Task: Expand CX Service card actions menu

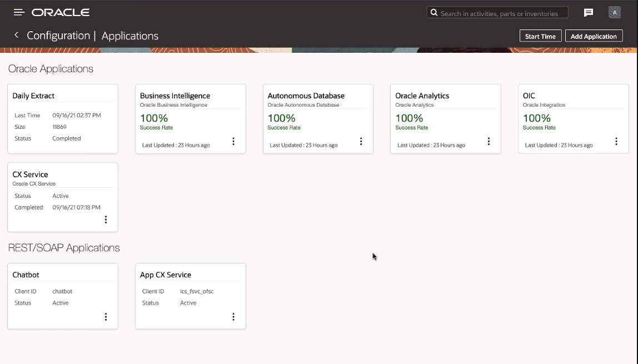Action: tap(106, 220)
